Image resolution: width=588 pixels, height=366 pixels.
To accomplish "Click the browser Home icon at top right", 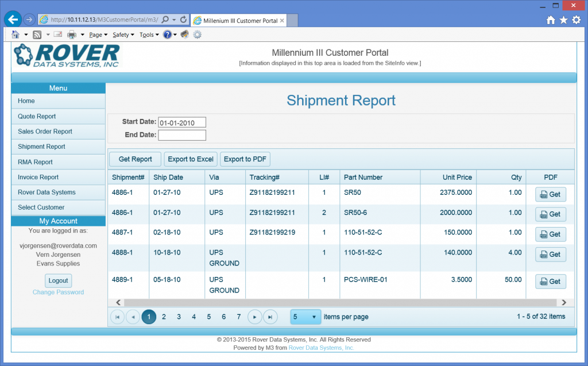I will point(551,20).
